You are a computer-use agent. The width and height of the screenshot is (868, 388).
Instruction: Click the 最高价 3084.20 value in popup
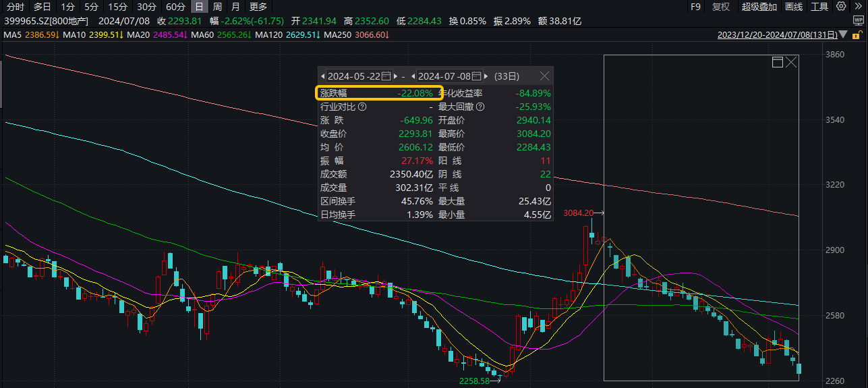click(534, 134)
